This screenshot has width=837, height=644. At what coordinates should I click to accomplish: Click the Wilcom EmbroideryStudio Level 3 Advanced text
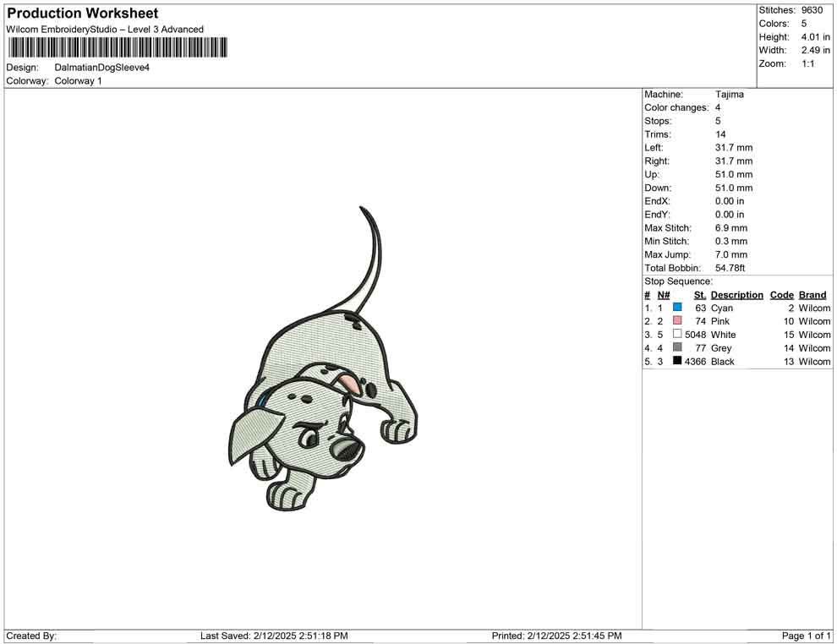click(x=105, y=30)
